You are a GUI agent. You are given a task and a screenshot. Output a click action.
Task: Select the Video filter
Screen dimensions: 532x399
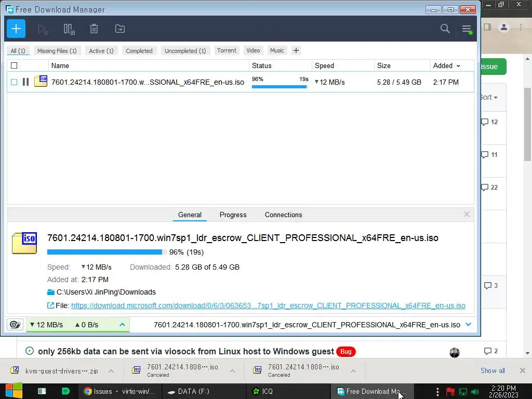253,50
